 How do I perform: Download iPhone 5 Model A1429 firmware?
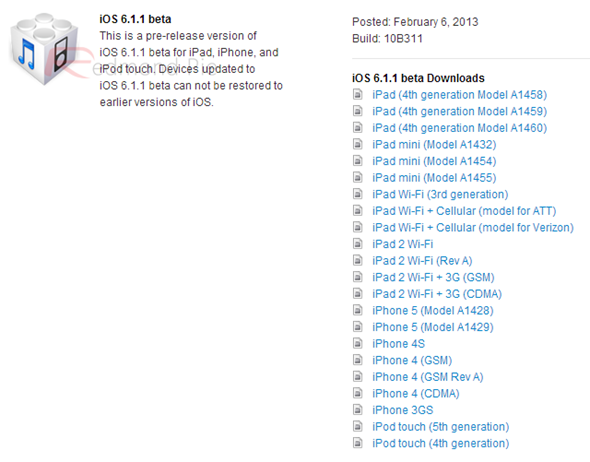pos(433,327)
